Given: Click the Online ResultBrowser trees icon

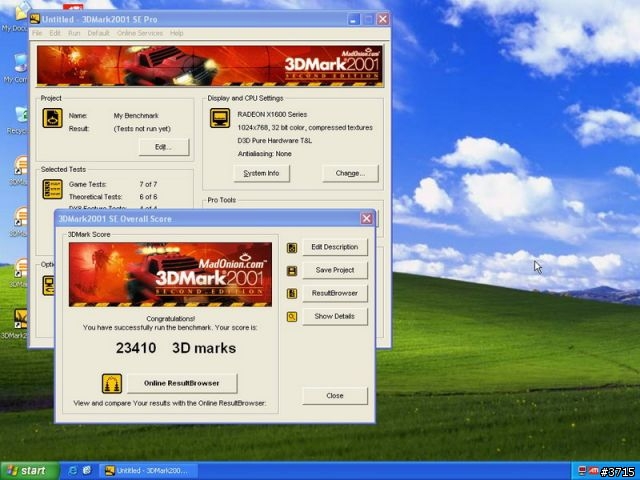Looking at the screenshot, I should click(x=112, y=384).
